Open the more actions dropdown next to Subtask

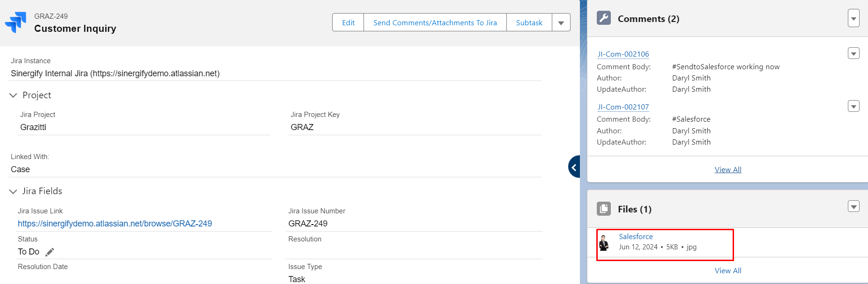(x=561, y=22)
